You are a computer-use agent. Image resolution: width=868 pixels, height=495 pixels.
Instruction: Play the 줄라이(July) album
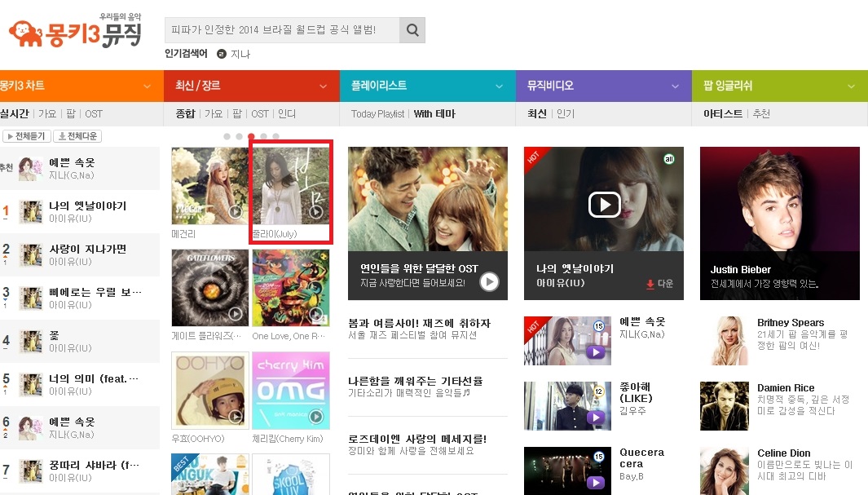(x=316, y=211)
